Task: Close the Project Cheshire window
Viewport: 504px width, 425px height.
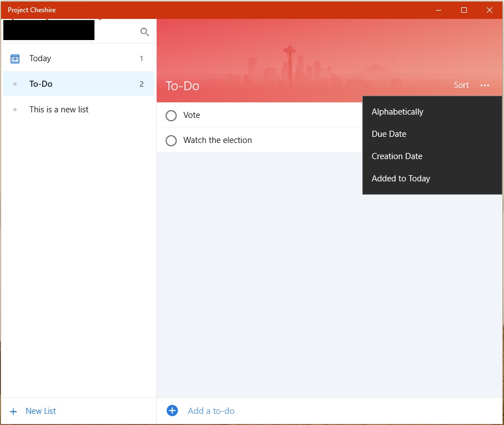Action: tap(489, 10)
